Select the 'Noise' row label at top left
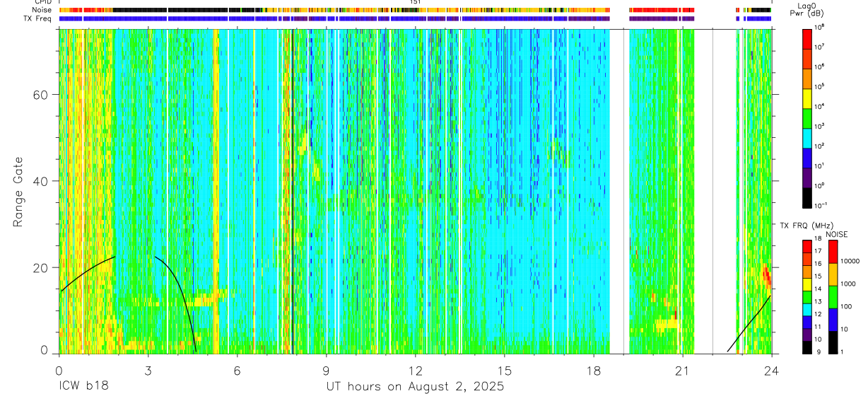This screenshot has height=401, width=868. [42, 10]
